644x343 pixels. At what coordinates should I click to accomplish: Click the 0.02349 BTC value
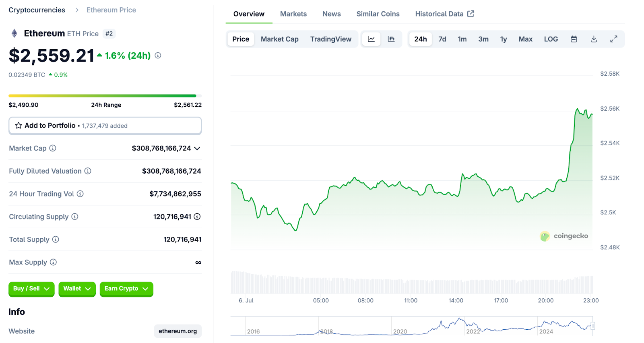27,75
